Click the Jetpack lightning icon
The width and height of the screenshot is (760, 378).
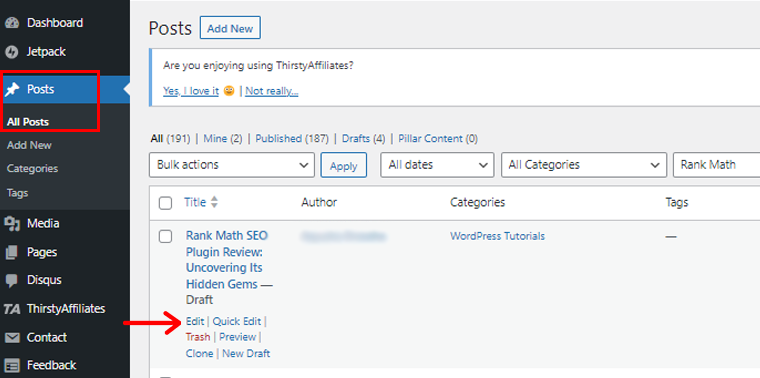[12, 52]
